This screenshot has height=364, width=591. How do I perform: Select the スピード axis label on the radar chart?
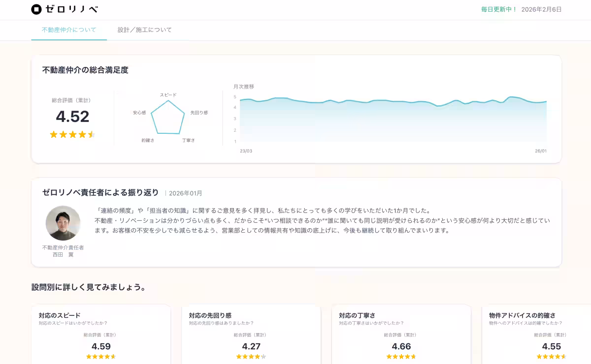[x=168, y=94]
